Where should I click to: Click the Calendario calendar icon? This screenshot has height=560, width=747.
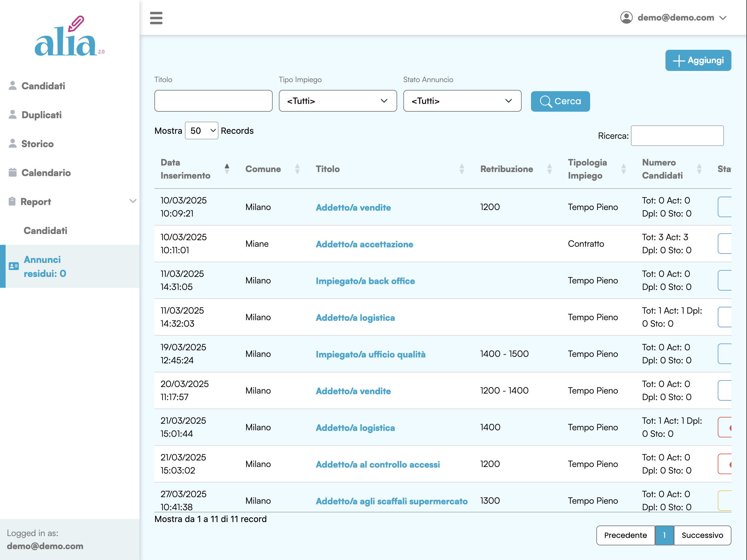coord(12,172)
